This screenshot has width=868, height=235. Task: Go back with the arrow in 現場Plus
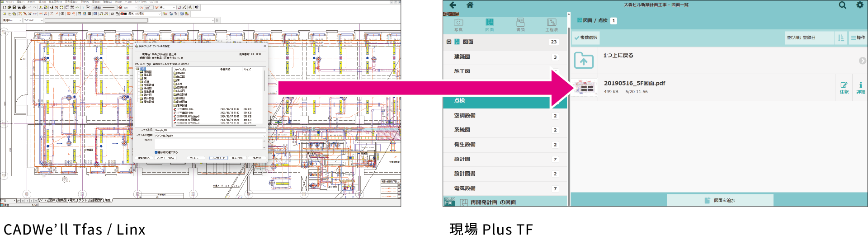(x=453, y=5)
